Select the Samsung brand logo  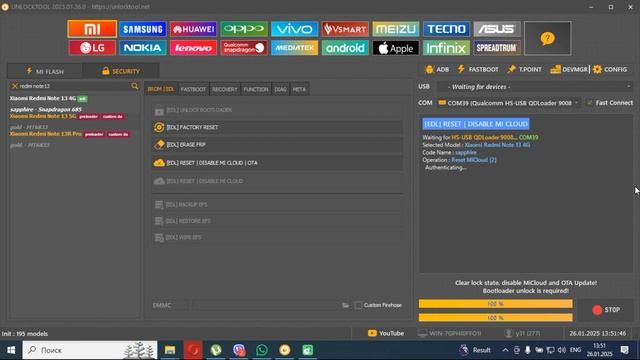(x=142, y=29)
